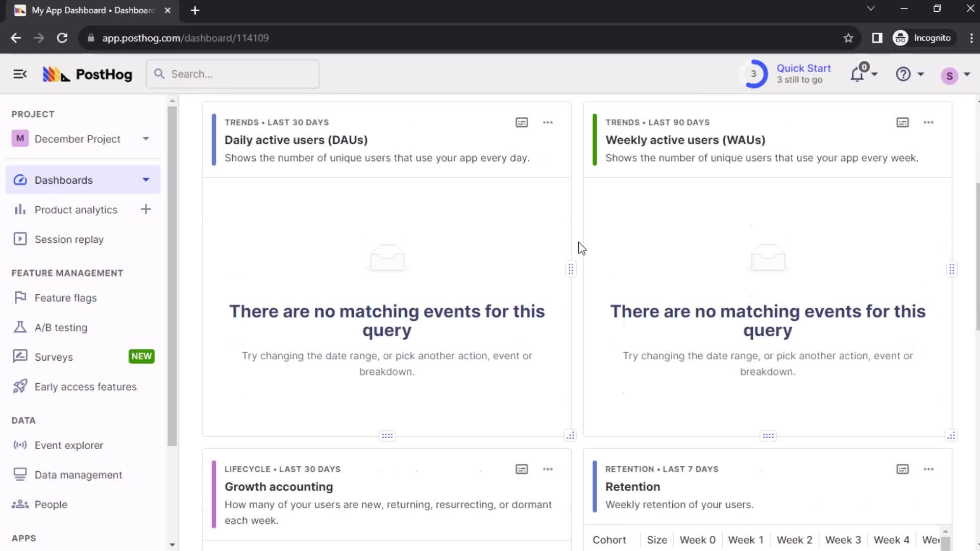This screenshot has width=980, height=551.
Task: Open Product analytics add menu
Action: click(146, 209)
